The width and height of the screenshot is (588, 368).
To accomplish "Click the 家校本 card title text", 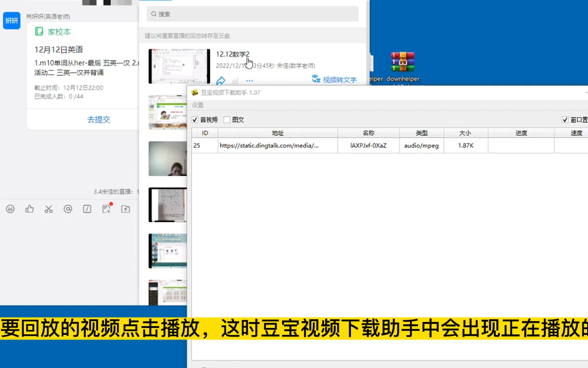I will (x=59, y=32).
